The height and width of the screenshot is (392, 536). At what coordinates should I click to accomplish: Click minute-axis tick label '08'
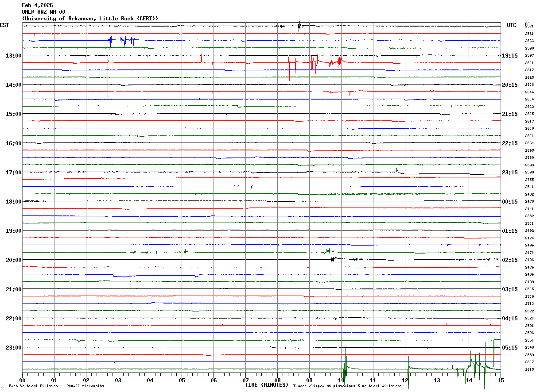tap(277, 380)
